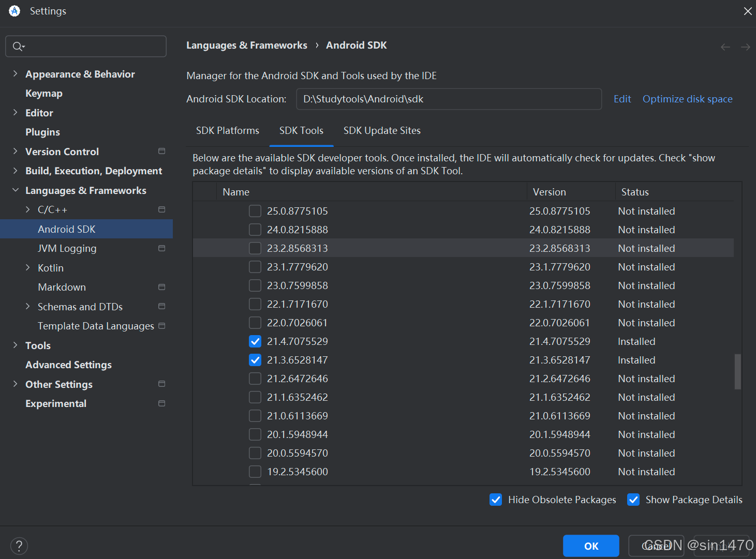
Task: Sort table by Status column header
Action: coord(674,192)
